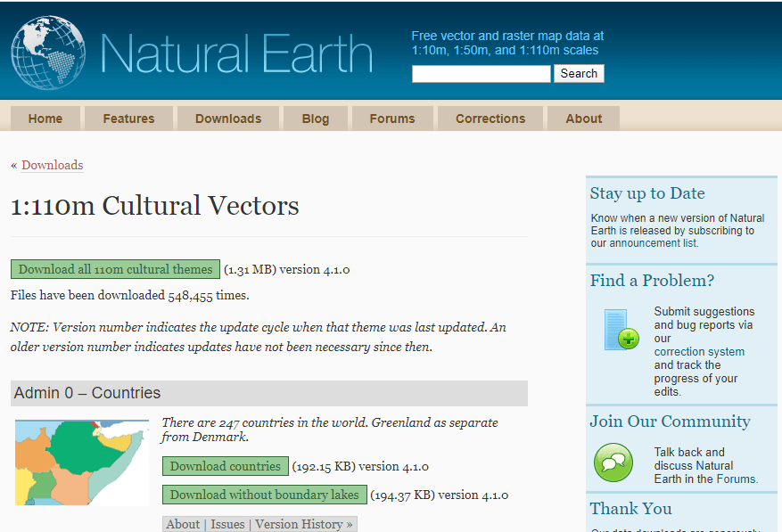This screenshot has height=532, width=782.
Task: Click the Admin 0 countries map thumbnail
Action: tap(82, 462)
